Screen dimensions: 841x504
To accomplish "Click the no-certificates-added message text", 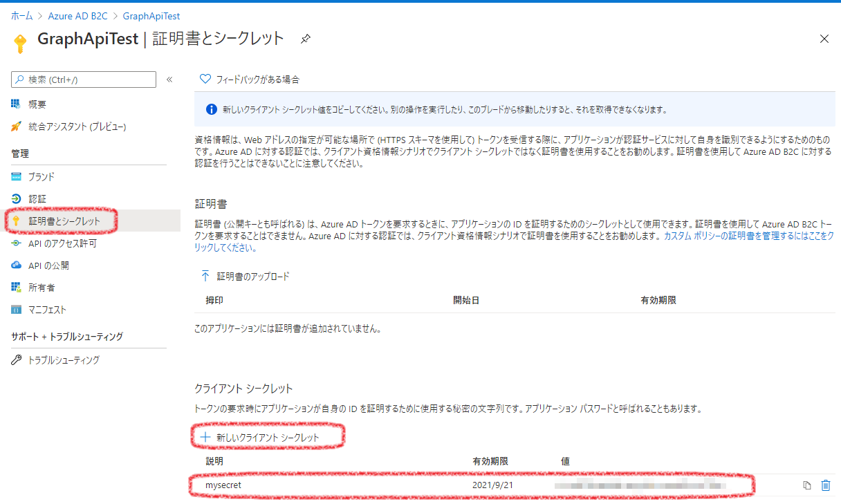I will [x=288, y=328].
